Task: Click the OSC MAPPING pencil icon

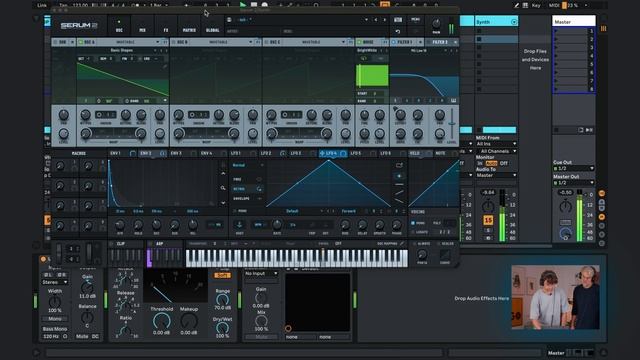Action: (402, 244)
